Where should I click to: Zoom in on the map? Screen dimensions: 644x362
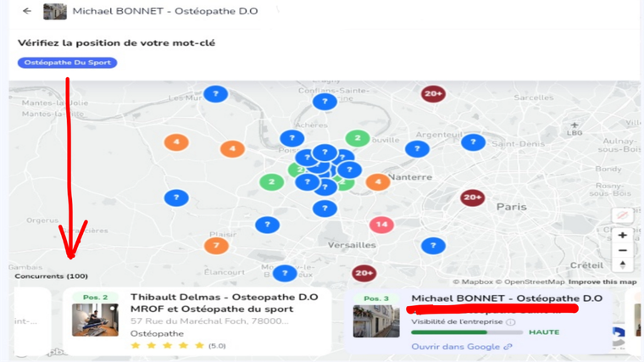622,236
